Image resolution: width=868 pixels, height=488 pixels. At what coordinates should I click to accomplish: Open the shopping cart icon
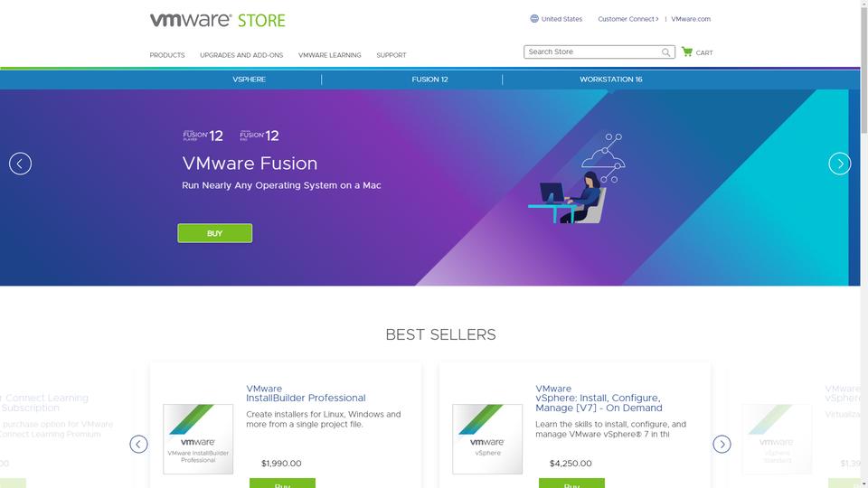pyautogui.click(x=687, y=52)
